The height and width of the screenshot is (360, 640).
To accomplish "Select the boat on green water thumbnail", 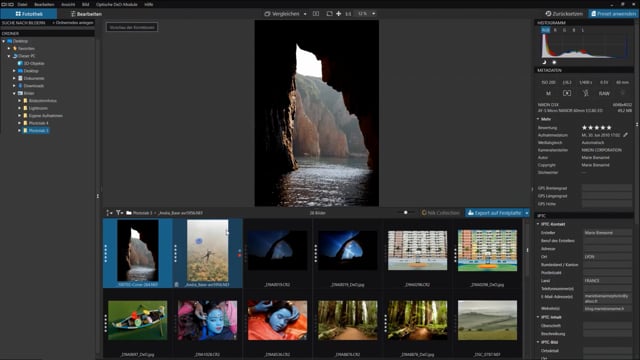I will (x=138, y=321).
